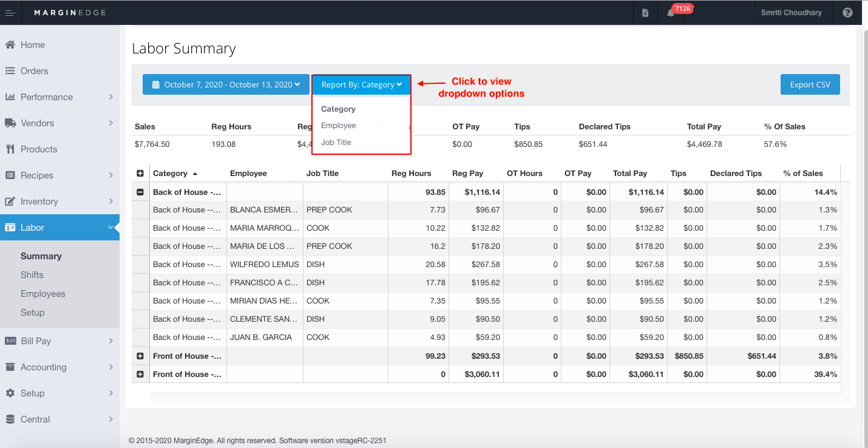Click the Vendors truck icon
Screen dimensions: 868x448
tap(10, 123)
